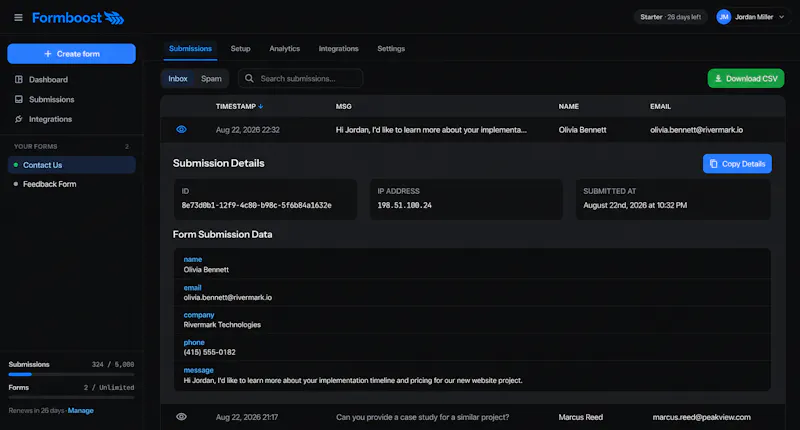
Task: Click the 2 / Unlimited forms count
Action: (109, 388)
